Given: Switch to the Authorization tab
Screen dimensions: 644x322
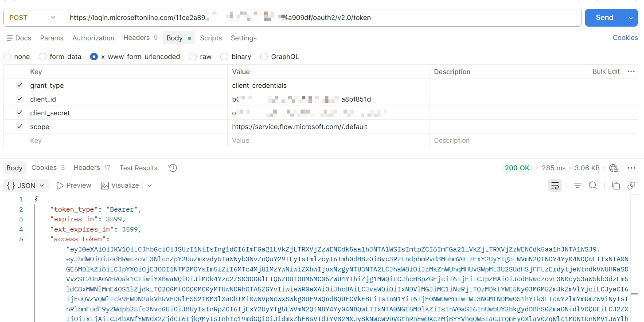Looking at the screenshot, I should [94, 38].
